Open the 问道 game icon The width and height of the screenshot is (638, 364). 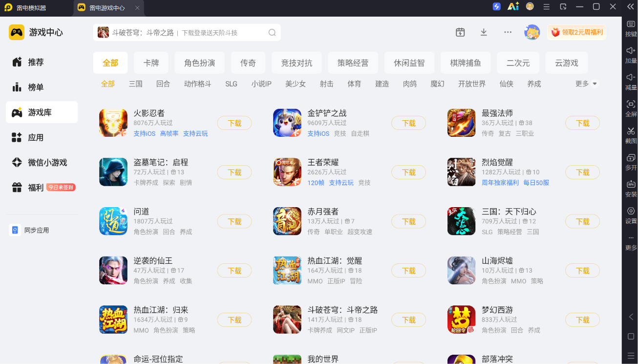point(113,221)
